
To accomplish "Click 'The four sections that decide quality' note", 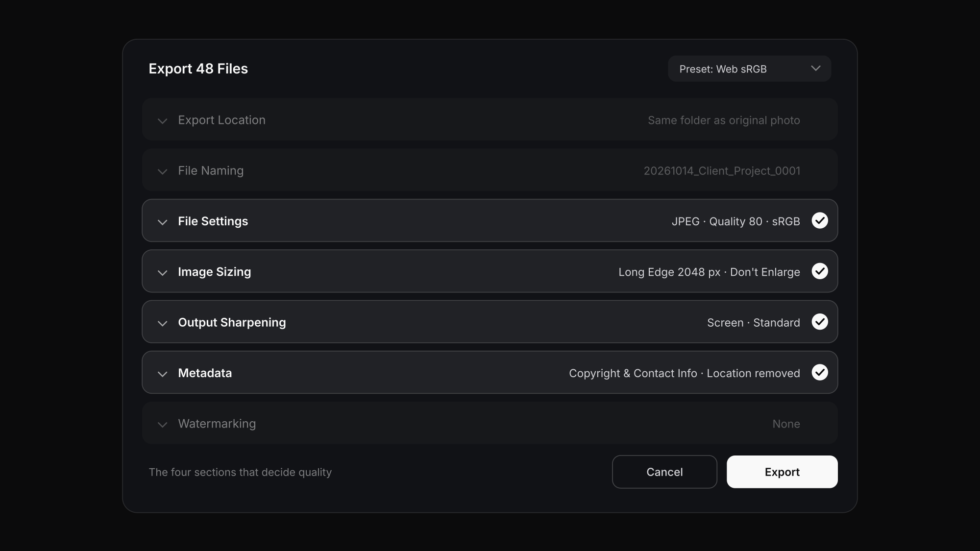I will tap(240, 472).
